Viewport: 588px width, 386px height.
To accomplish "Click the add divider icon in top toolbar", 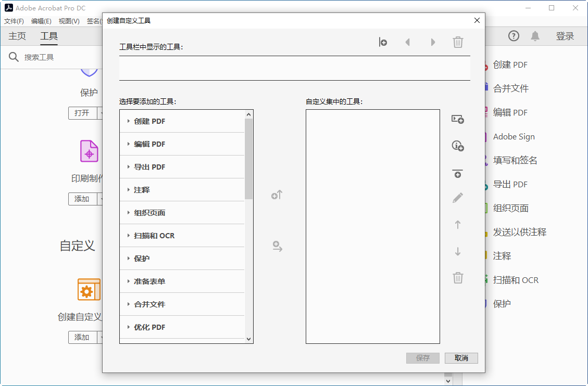I will pyautogui.click(x=383, y=42).
